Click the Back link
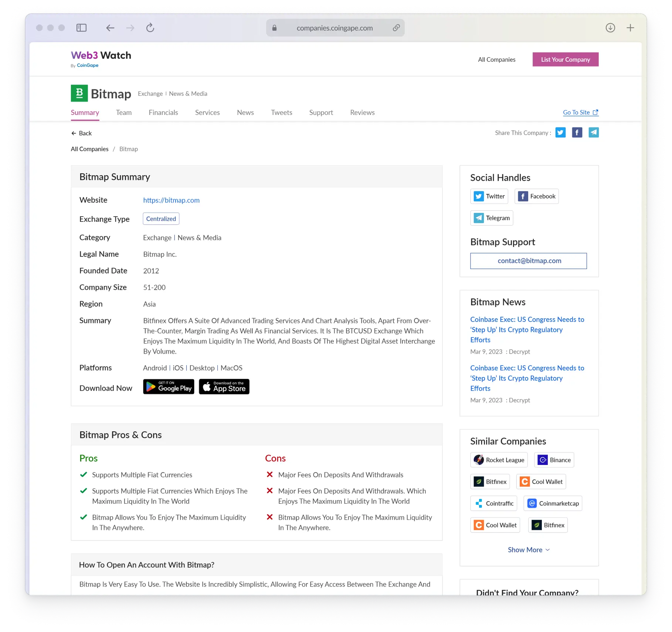Image resolution: width=672 pixels, height=632 pixels. point(81,133)
